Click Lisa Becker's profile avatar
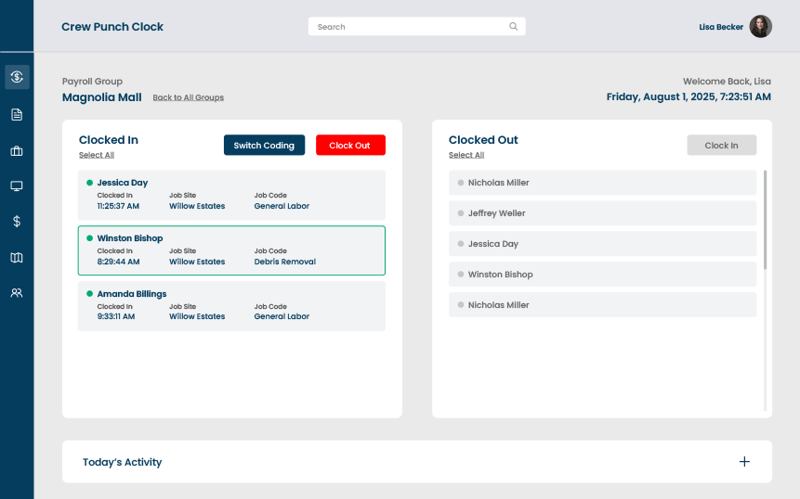The image size is (800, 499). pos(760,27)
